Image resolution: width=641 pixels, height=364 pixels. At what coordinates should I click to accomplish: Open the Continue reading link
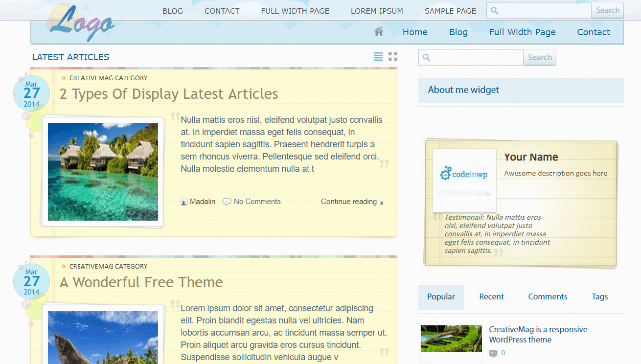349,201
